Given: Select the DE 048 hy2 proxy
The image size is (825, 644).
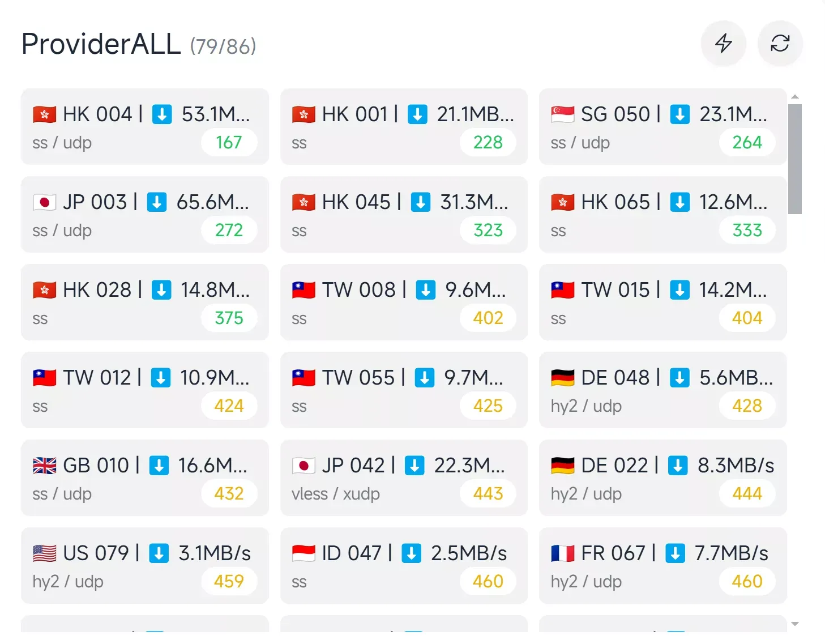Looking at the screenshot, I should (x=662, y=390).
